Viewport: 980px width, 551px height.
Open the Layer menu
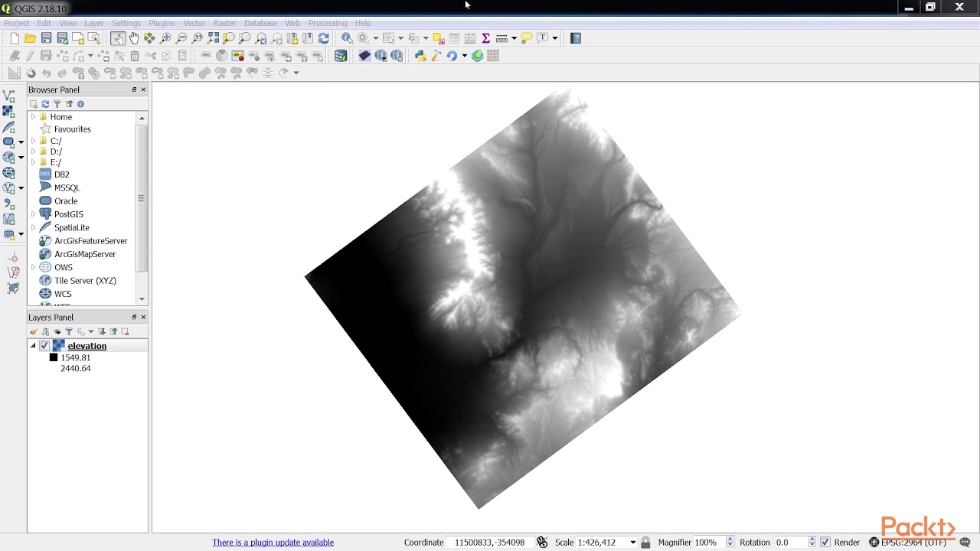(94, 23)
